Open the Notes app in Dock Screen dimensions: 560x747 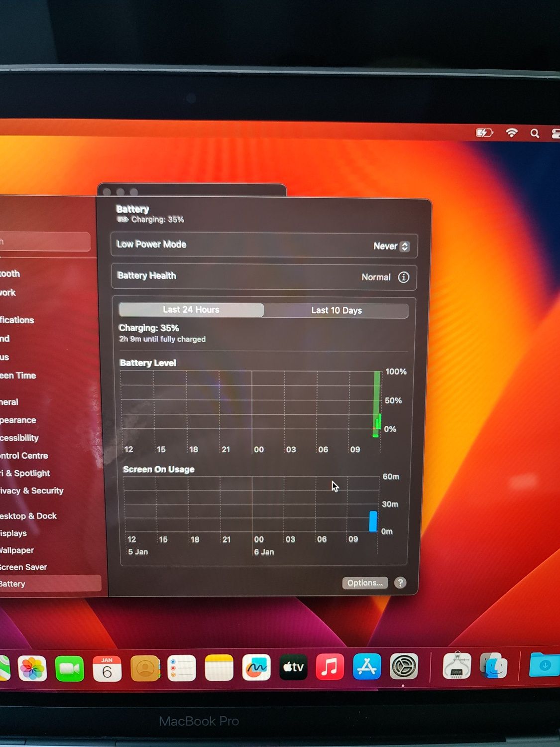[219, 668]
